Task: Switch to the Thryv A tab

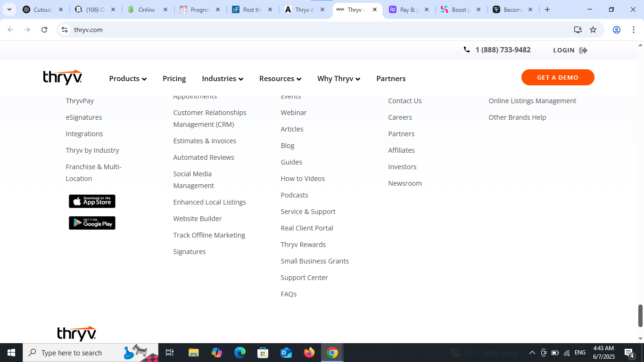Action: (304, 9)
